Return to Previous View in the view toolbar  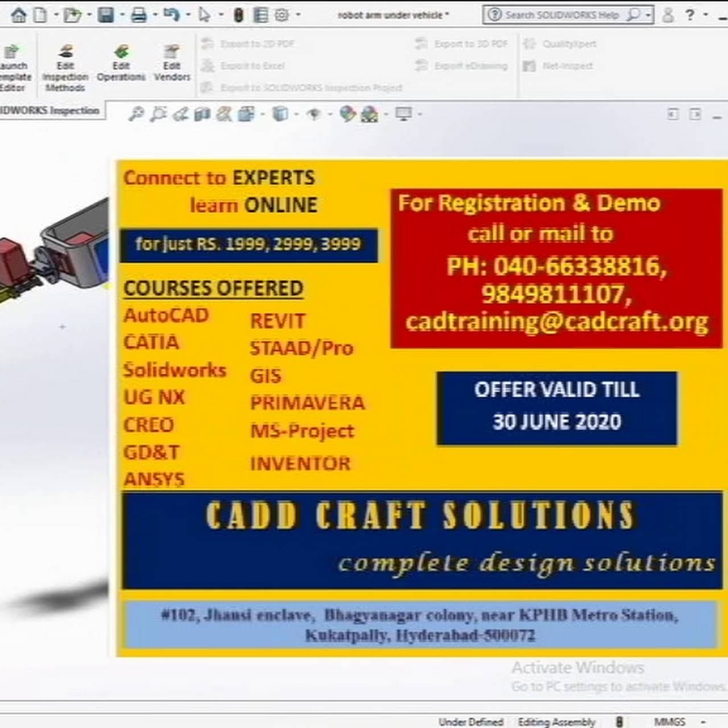pyautogui.click(x=180, y=114)
